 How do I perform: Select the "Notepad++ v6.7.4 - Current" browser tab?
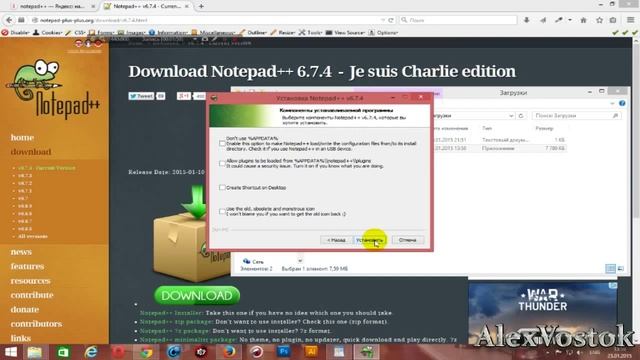146,6
